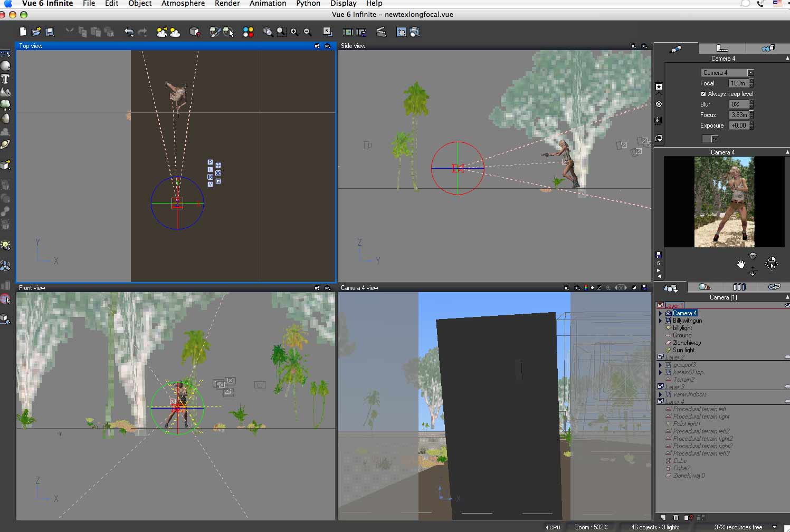Open the Atmosphere menu

[x=183, y=4]
